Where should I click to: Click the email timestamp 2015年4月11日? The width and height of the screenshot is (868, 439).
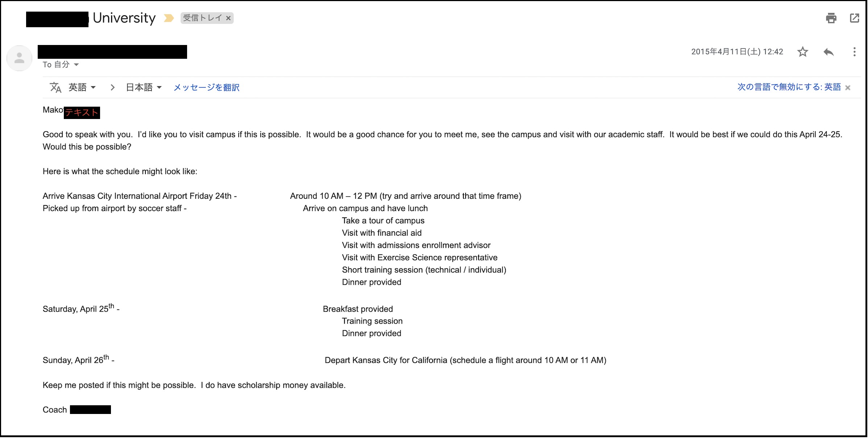coord(737,52)
